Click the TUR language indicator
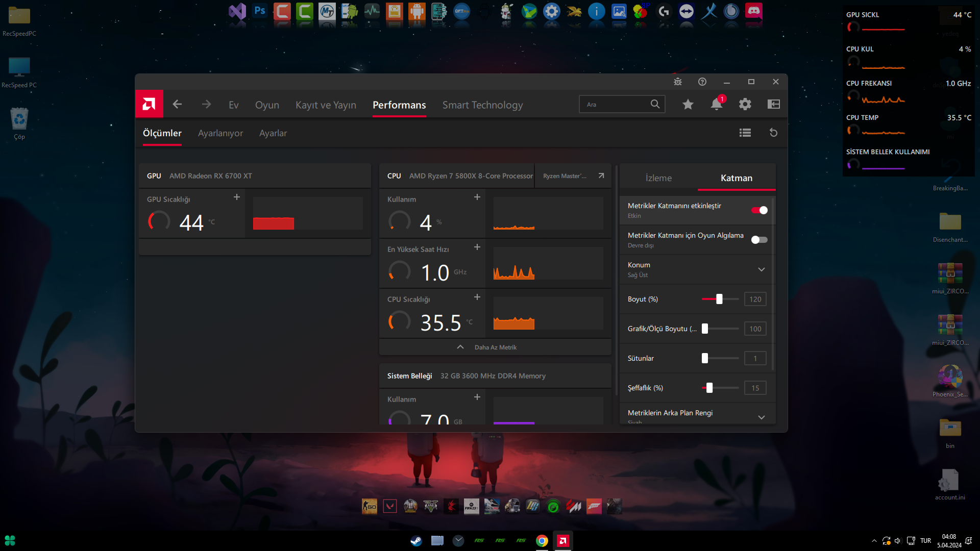The height and width of the screenshot is (551, 980). (925, 541)
